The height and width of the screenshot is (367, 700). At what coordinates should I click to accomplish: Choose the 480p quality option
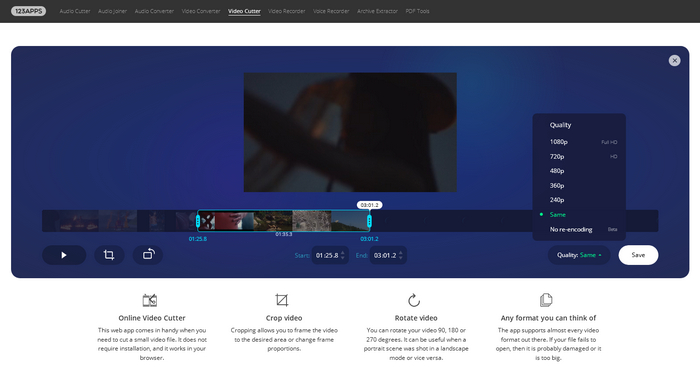pos(579,171)
